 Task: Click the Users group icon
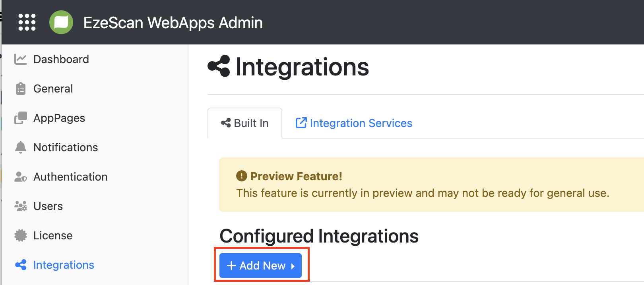point(20,206)
